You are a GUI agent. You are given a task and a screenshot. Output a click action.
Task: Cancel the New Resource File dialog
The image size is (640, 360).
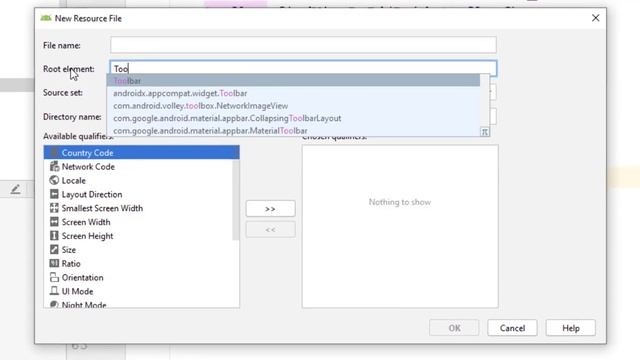[x=512, y=328]
